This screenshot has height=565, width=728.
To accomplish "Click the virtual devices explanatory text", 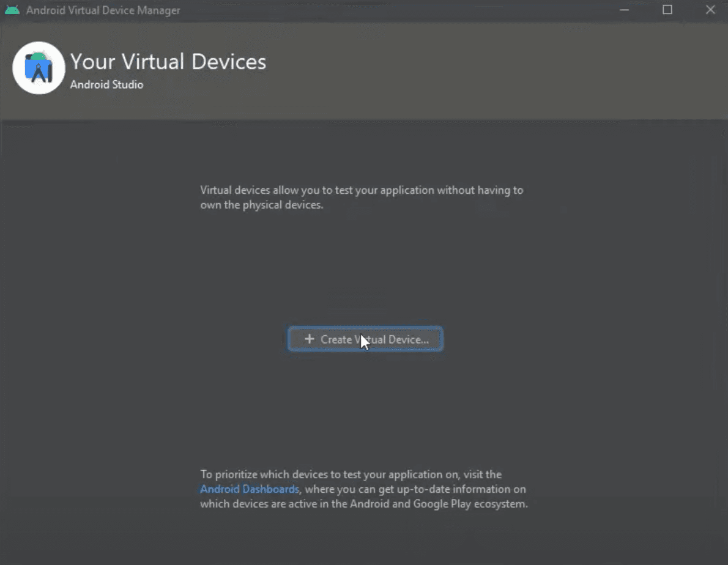I will pos(362,197).
